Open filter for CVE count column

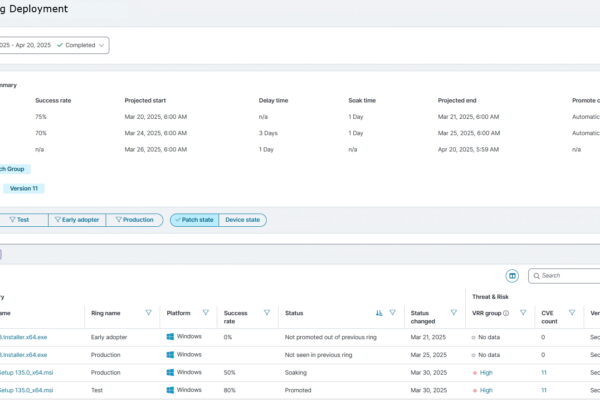click(572, 313)
